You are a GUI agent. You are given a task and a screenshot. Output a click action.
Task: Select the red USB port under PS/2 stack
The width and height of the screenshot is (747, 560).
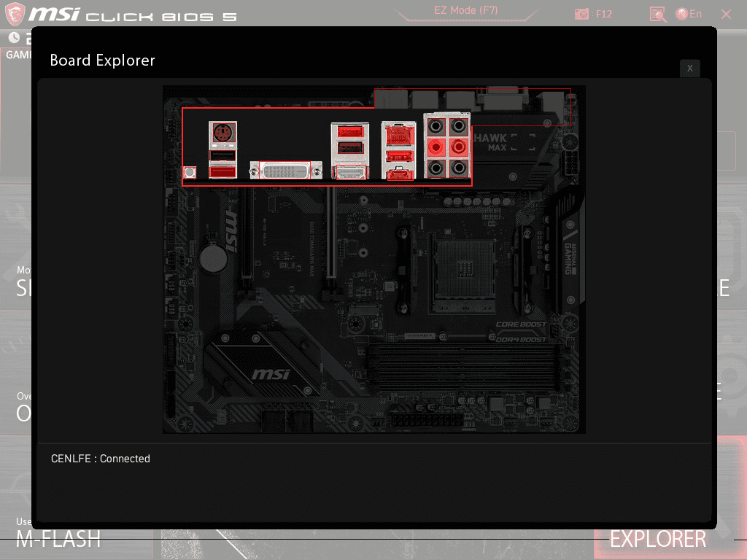(222, 171)
